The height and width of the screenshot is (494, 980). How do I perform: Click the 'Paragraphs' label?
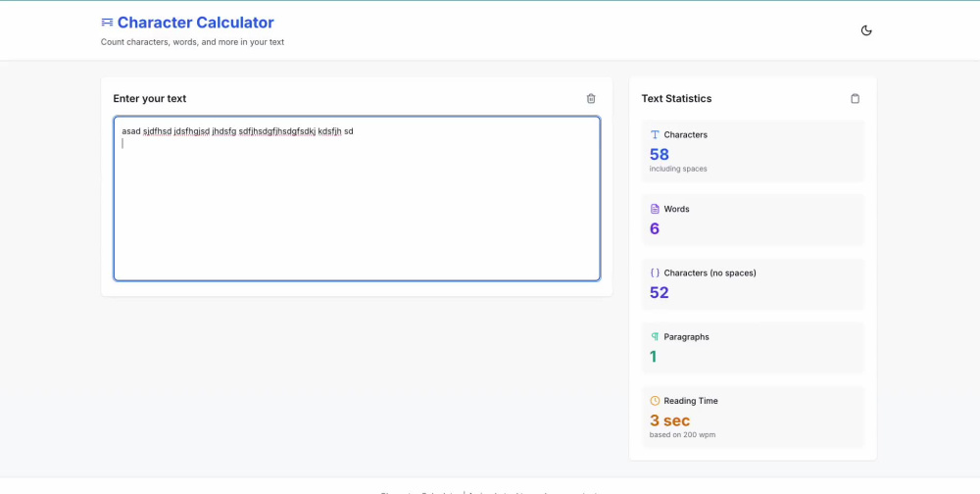(x=686, y=336)
